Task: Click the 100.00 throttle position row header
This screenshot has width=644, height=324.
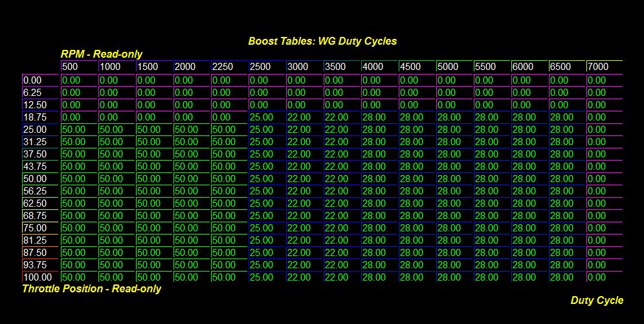Action: tap(40, 277)
